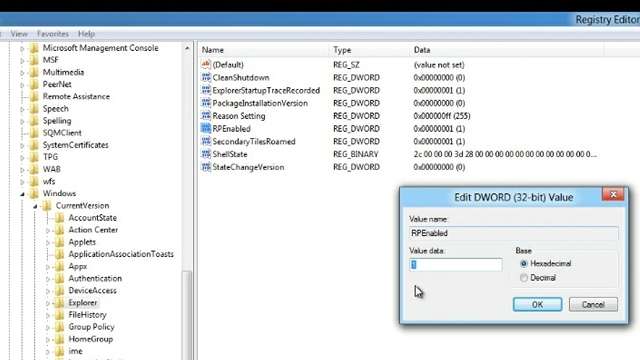Expand the Microsoft Management Console node

coord(22,49)
